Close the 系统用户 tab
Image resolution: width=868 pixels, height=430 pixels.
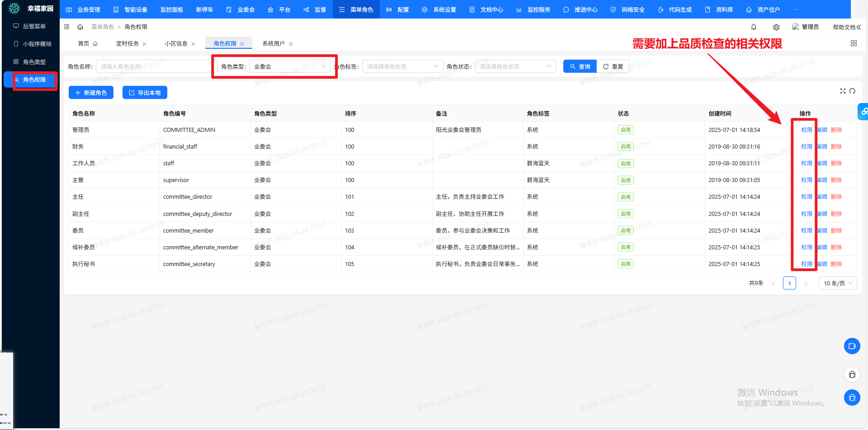(x=291, y=44)
